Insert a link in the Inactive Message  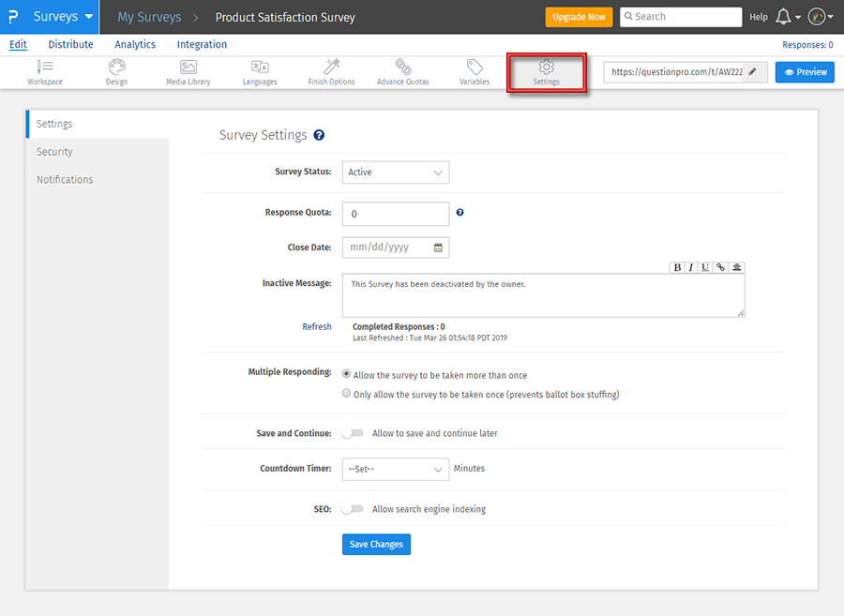point(719,267)
